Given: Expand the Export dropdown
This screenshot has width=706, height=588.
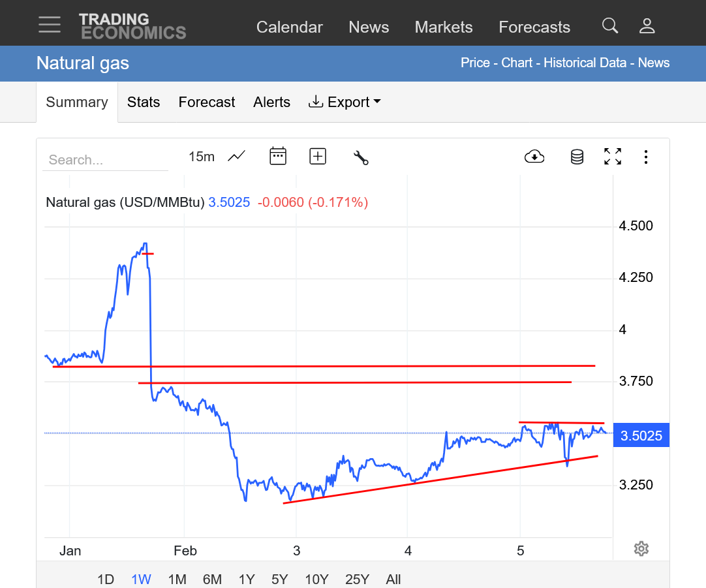Looking at the screenshot, I should pyautogui.click(x=345, y=102).
